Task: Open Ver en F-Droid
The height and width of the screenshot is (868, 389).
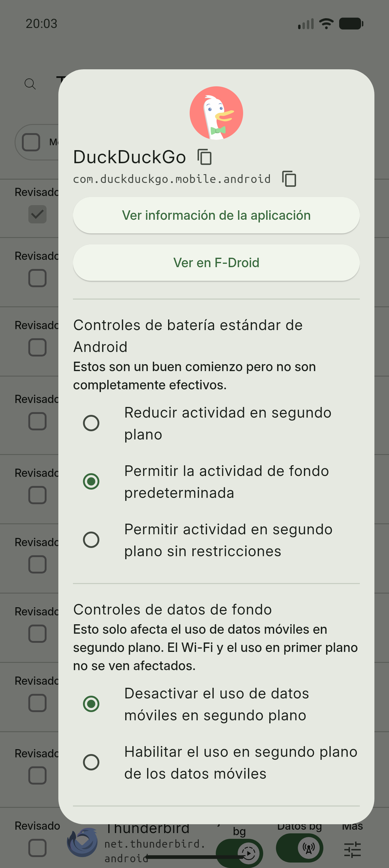Action: coord(216,263)
